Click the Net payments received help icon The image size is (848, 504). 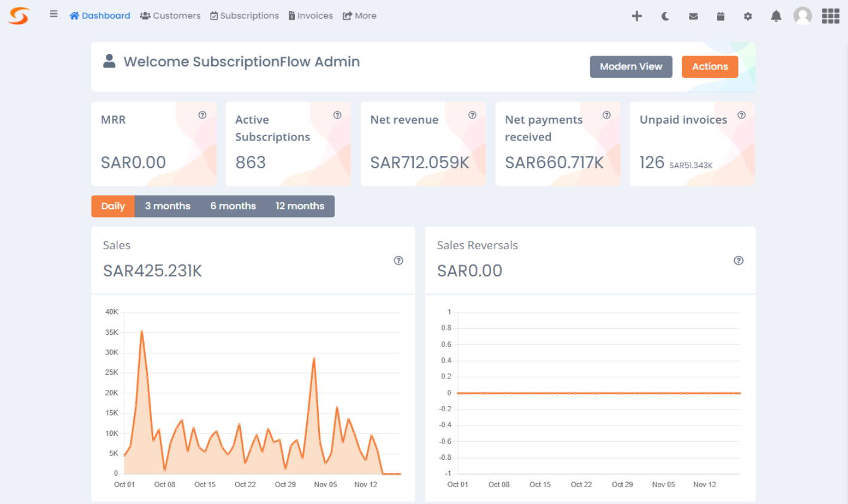coord(606,115)
